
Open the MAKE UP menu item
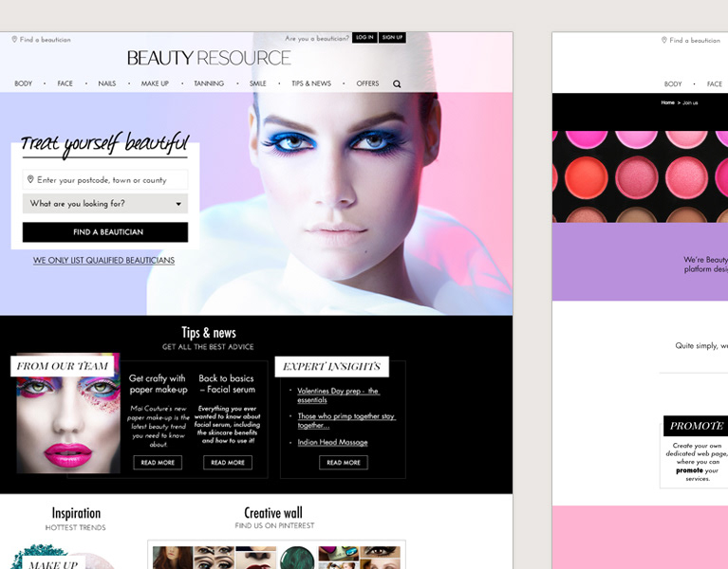(155, 83)
